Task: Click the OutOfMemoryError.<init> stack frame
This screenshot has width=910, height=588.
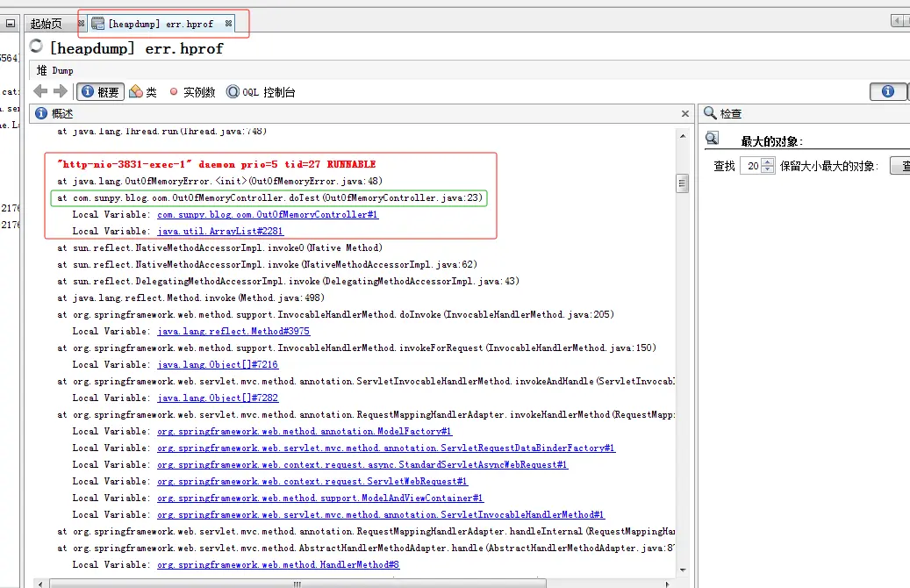Action: [x=219, y=181]
